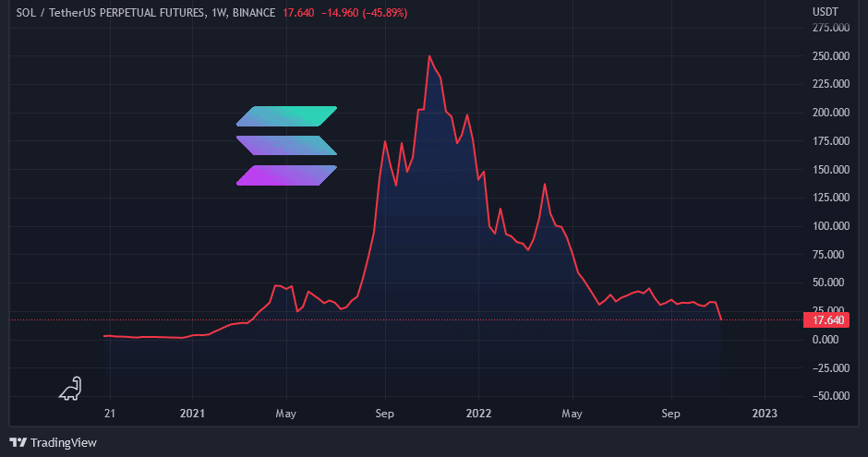
Task: Click the highest peak of the red price line
Action: click(x=429, y=56)
